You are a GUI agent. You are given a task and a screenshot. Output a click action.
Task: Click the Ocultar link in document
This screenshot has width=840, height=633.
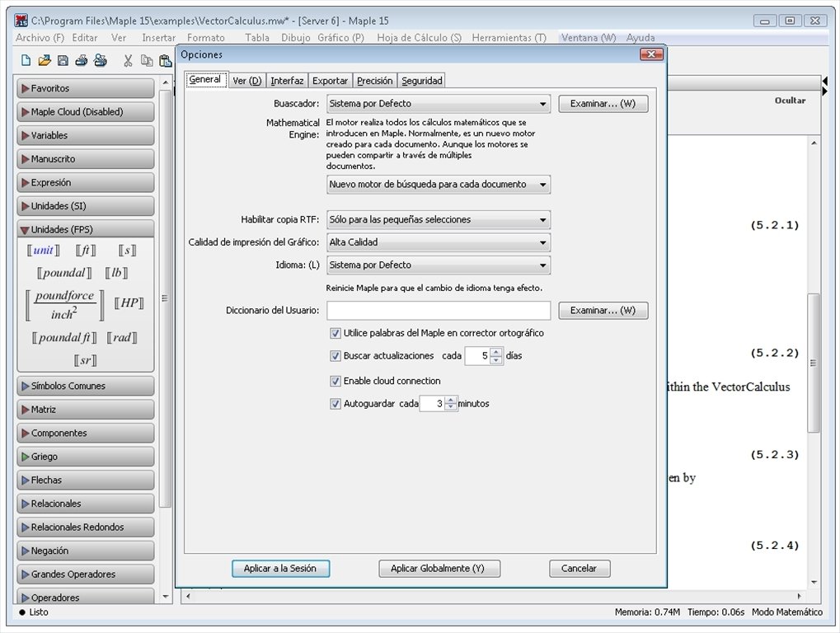[x=791, y=101]
